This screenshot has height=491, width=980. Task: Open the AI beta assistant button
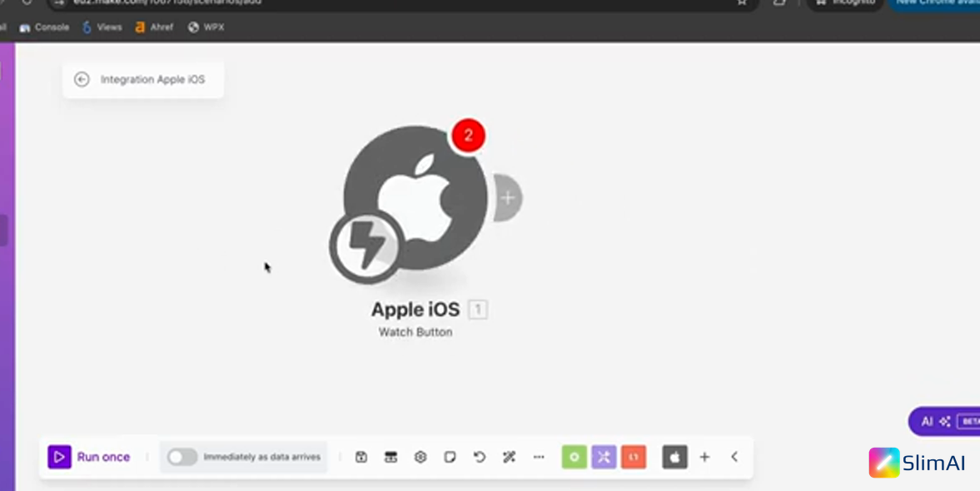pyautogui.click(x=944, y=422)
